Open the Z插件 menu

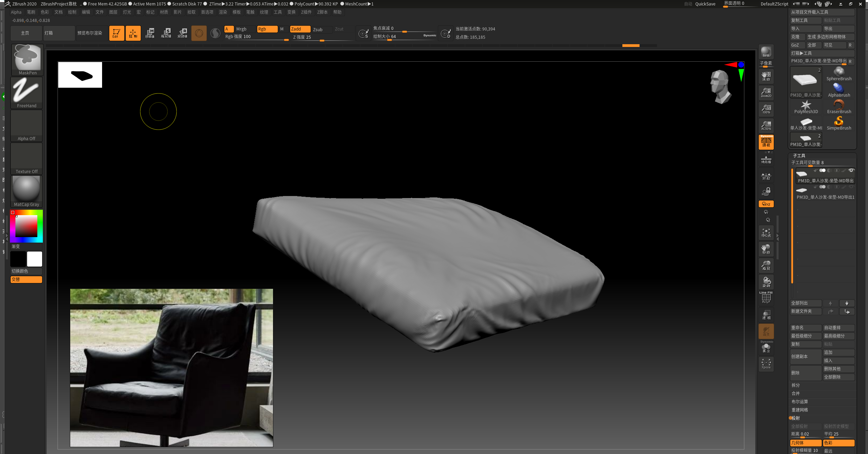[306, 12]
